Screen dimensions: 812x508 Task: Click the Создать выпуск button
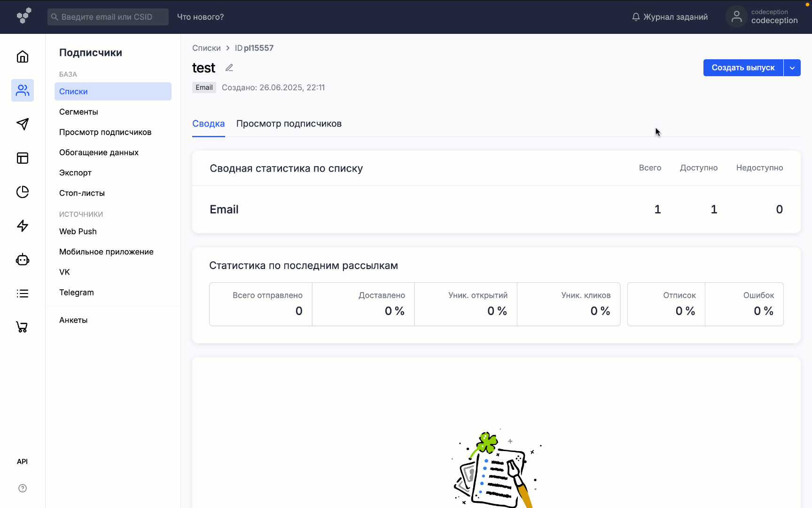(743, 67)
